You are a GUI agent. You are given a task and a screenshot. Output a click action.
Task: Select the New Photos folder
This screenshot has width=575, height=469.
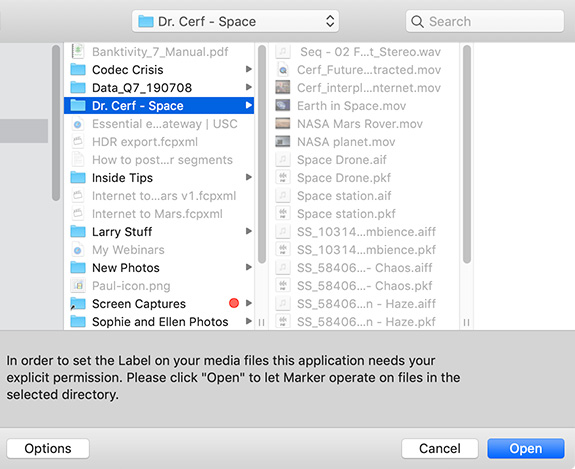pyautogui.click(x=159, y=268)
